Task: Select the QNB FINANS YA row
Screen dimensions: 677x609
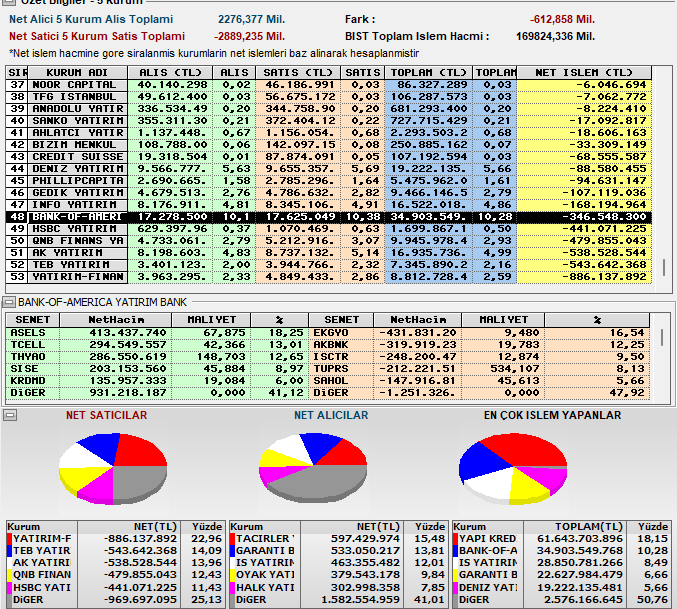Action: click(329, 241)
